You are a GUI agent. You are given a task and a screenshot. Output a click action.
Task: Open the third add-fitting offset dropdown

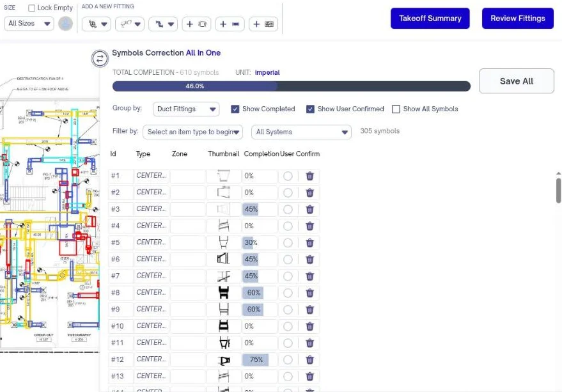[163, 24]
